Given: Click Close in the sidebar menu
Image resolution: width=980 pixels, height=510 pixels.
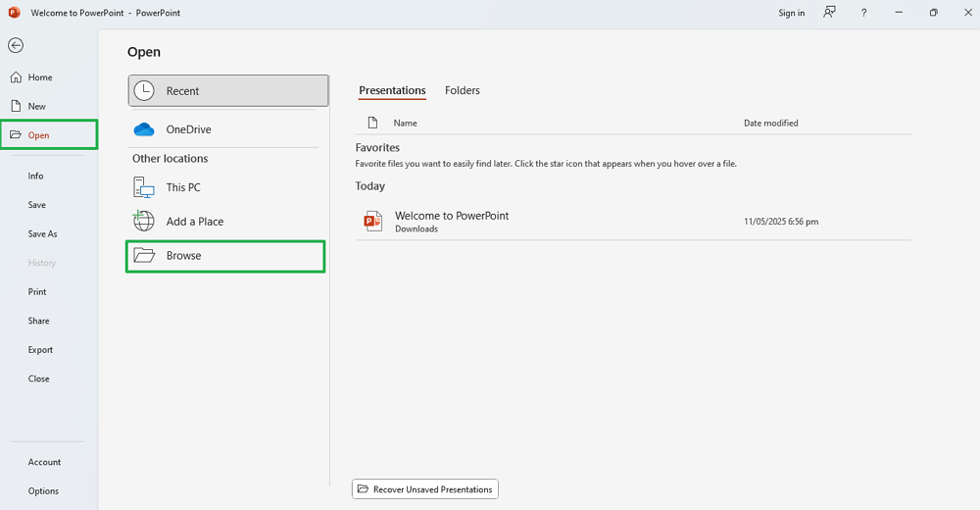Looking at the screenshot, I should click(39, 379).
